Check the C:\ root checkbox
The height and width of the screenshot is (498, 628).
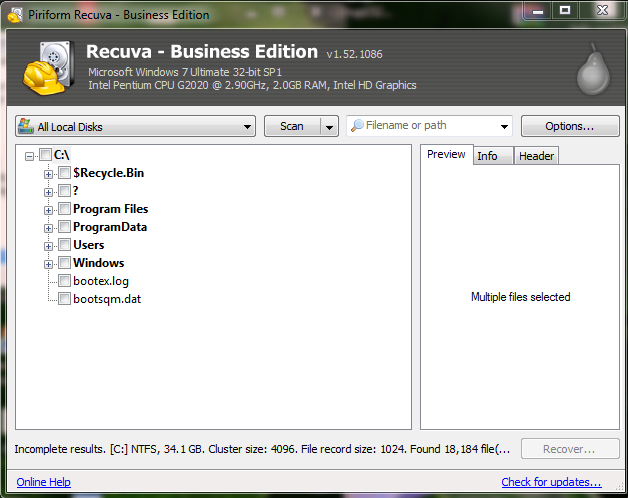point(45,154)
